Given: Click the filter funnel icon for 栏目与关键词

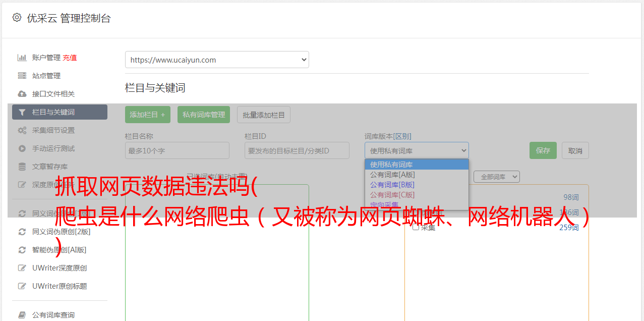Looking at the screenshot, I should [22, 112].
